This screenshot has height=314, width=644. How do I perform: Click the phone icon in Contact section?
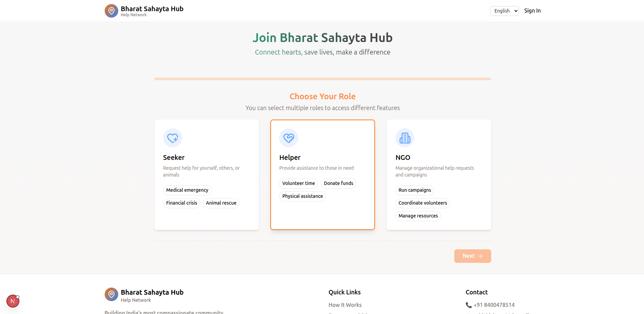[469, 305]
